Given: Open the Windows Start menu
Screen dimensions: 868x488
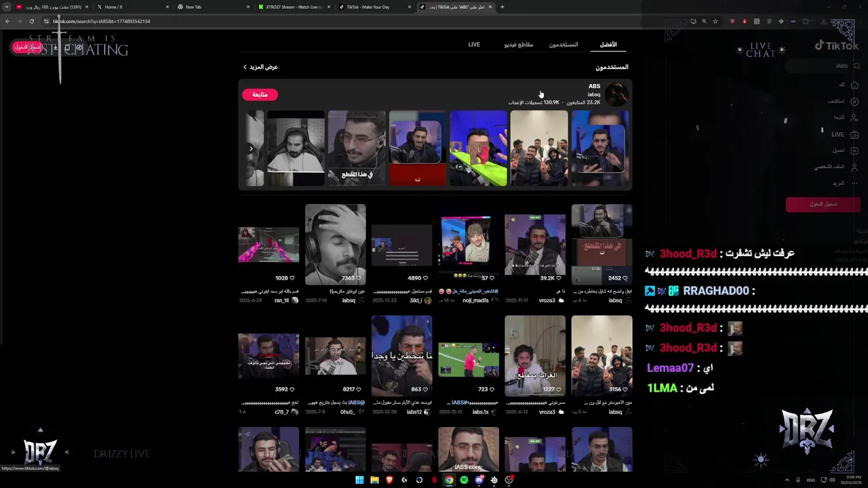Looking at the screenshot, I should (x=359, y=480).
